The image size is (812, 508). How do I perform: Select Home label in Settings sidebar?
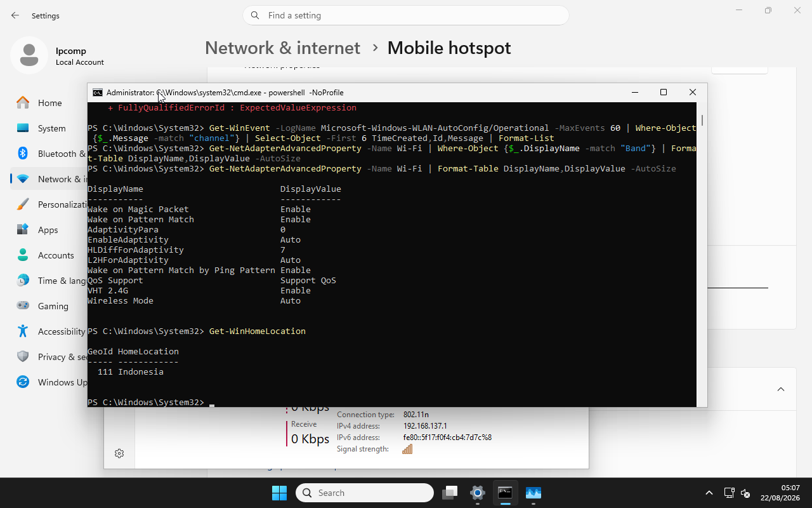point(50,103)
